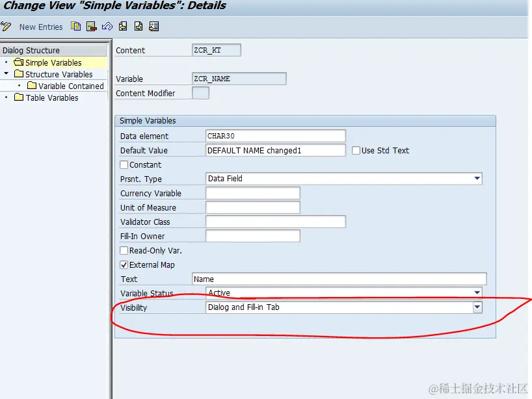Click the Content Modifier field
The image size is (532, 399).
(200, 93)
